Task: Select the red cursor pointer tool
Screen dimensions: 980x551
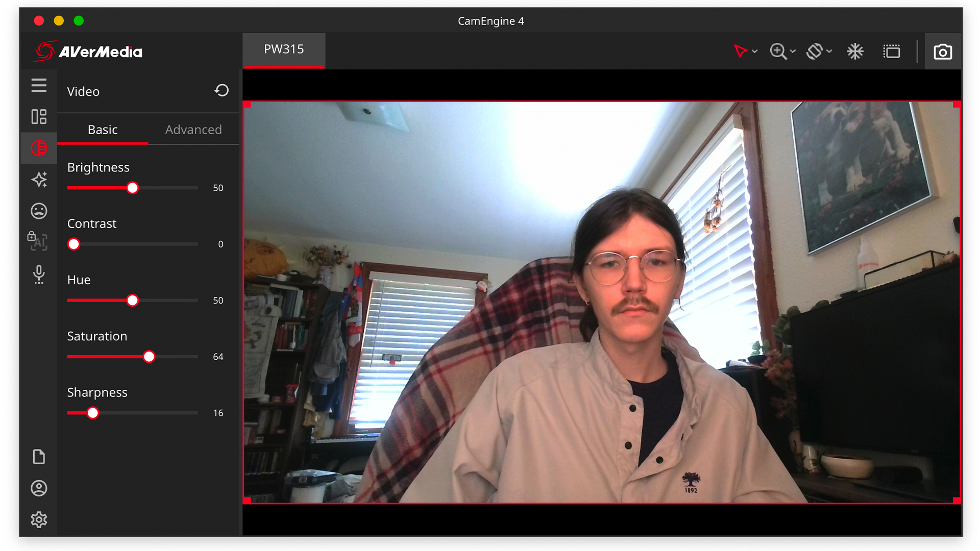Action: 740,51
